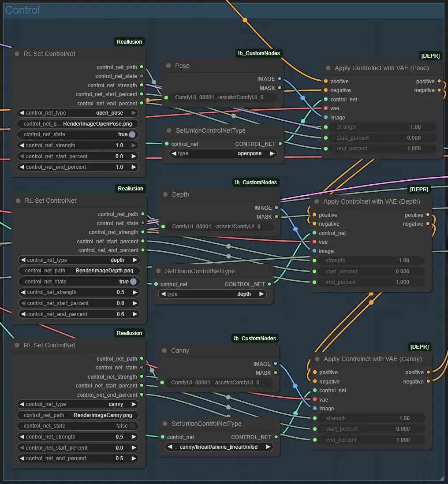The width and height of the screenshot is (448, 484).
Task: Click the Pose node ComfyUI_00001 image file field
Action: tap(222, 97)
